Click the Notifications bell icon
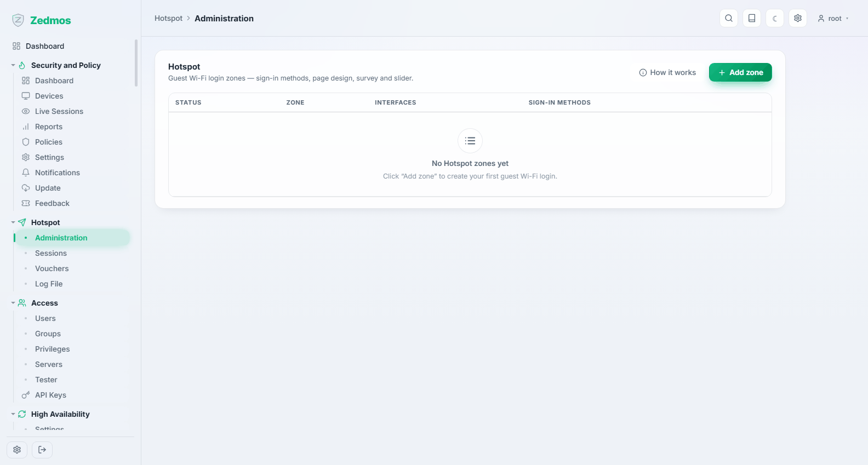868x465 pixels. pos(26,173)
